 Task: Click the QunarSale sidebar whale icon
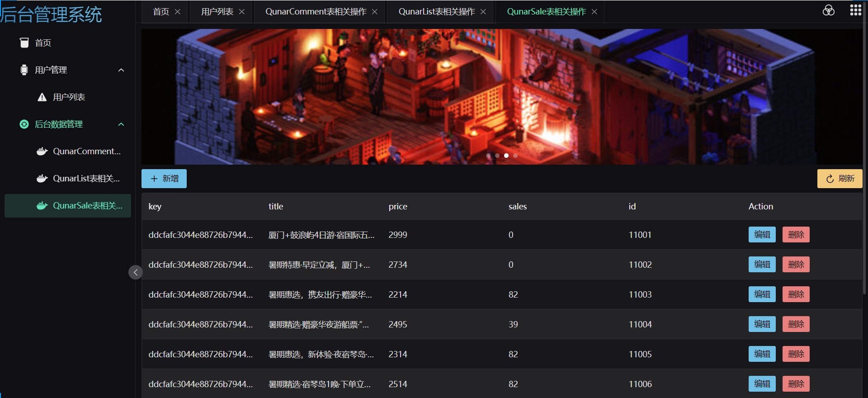(42, 205)
